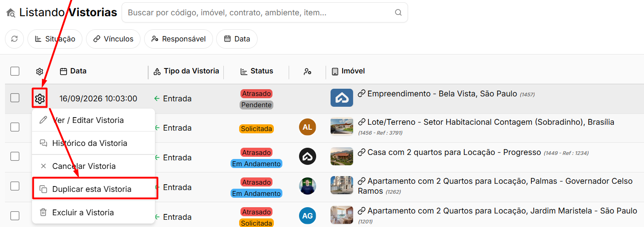The image size is (644, 227).
Task: Select Duplicar esta Vistoria menu item
Action: coord(95,189)
